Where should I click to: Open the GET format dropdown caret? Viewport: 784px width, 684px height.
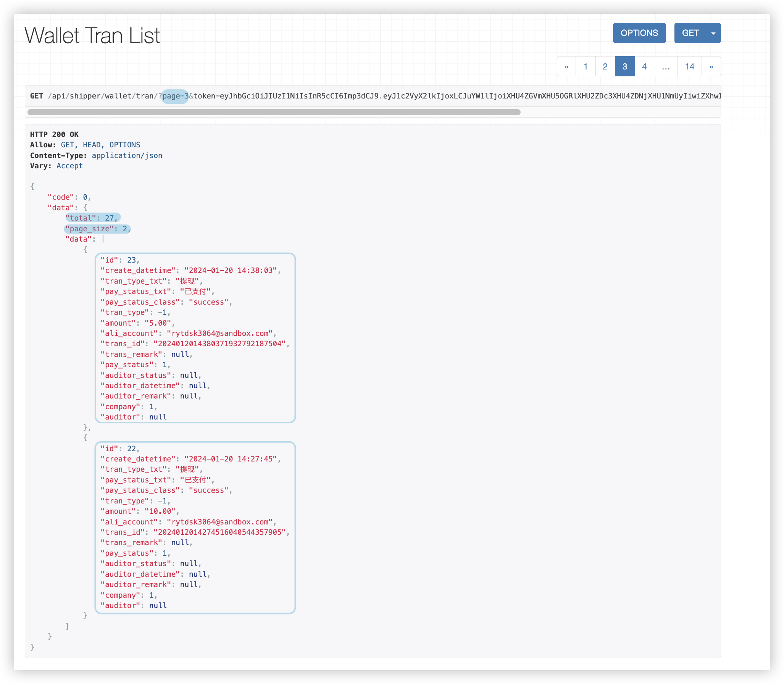pyautogui.click(x=713, y=33)
